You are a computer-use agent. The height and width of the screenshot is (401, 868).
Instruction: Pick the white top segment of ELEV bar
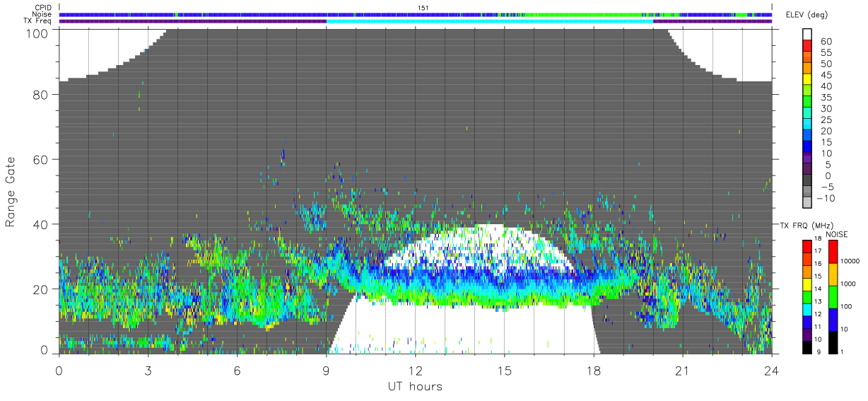(x=807, y=35)
